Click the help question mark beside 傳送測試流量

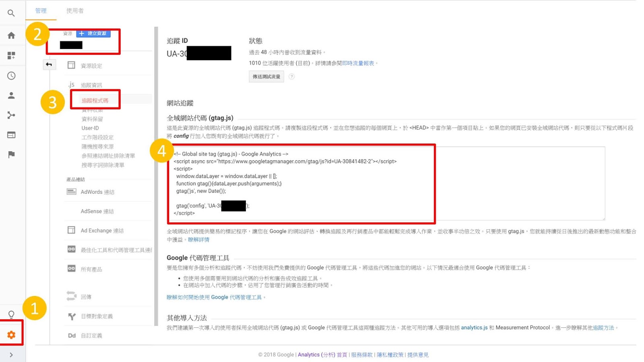coord(292,76)
